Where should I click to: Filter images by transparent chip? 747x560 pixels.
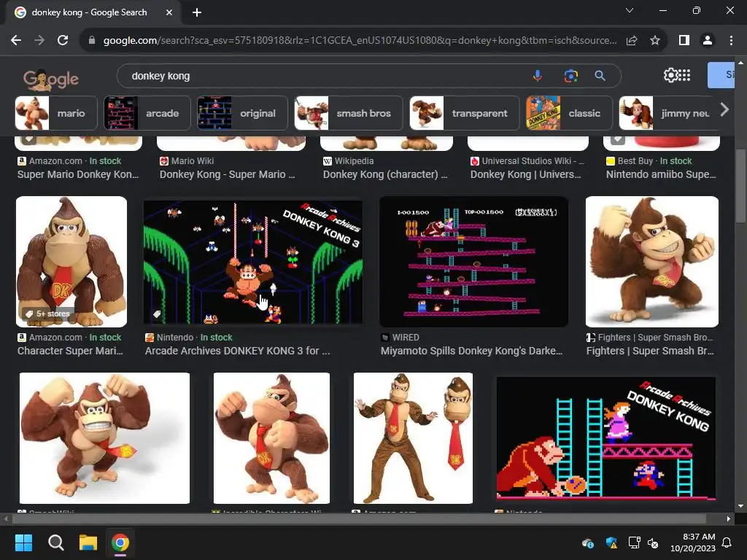pyautogui.click(x=465, y=113)
